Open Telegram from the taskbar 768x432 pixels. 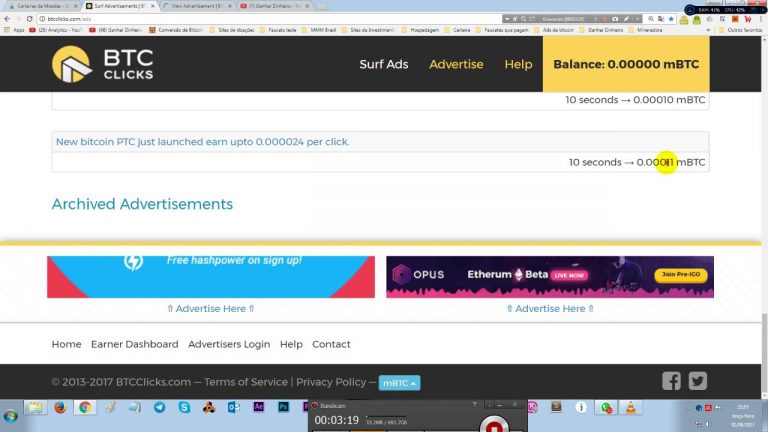(159, 408)
